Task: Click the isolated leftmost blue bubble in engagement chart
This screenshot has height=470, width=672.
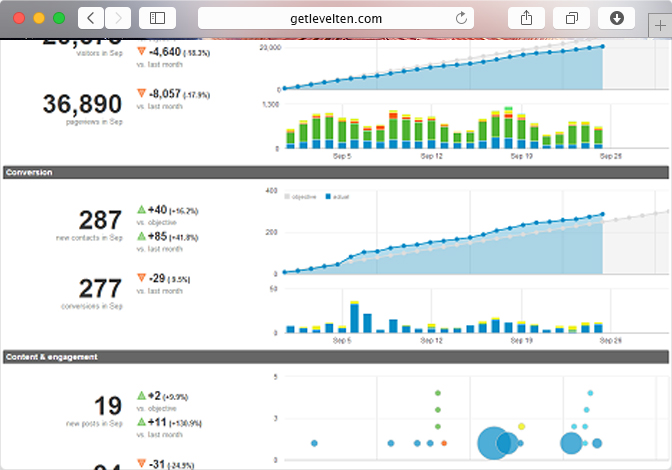Action: coord(314,443)
